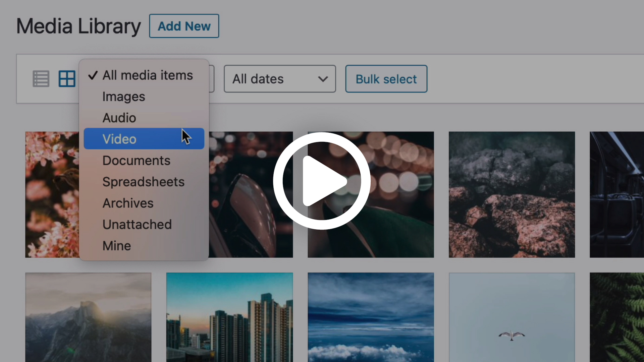This screenshot has height=362, width=644.
Task: Choose Audio from filter dropdown
Action: 119,118
